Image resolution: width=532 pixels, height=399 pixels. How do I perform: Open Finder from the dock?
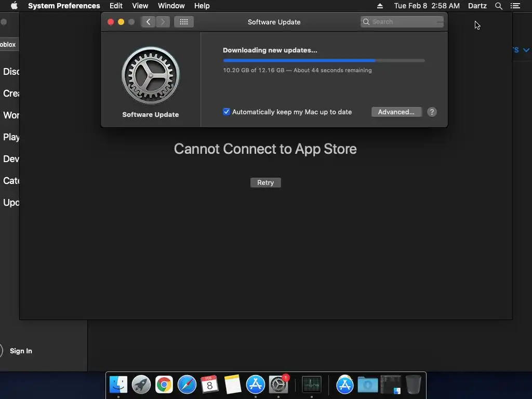pyautogui.click(x=118, y=384)
